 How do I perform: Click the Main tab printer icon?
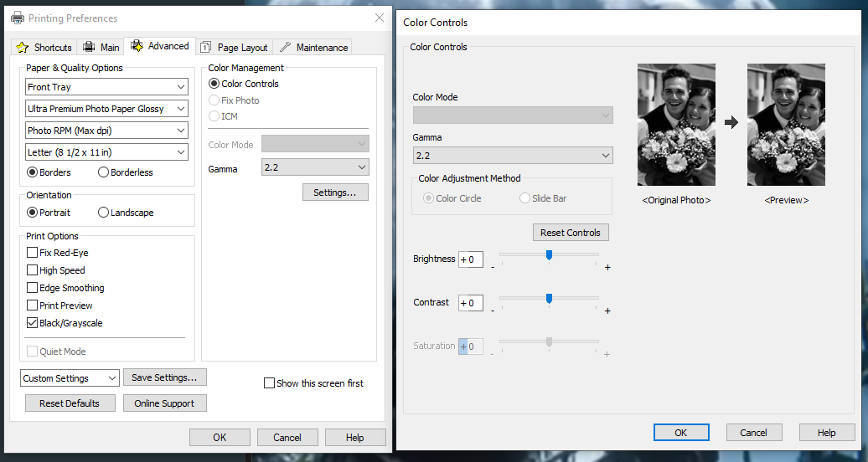point(89,48)
